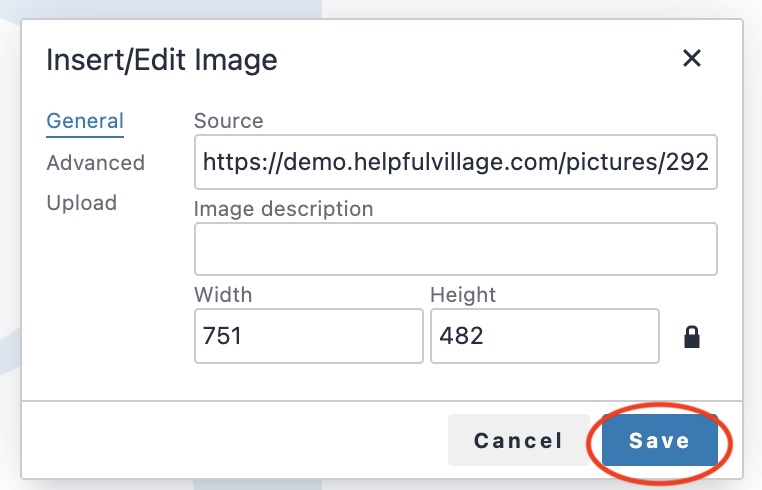The height and width of the screenshot is (490, 762).
Task: Open the Advanced tab
Action: pos(96,163)
